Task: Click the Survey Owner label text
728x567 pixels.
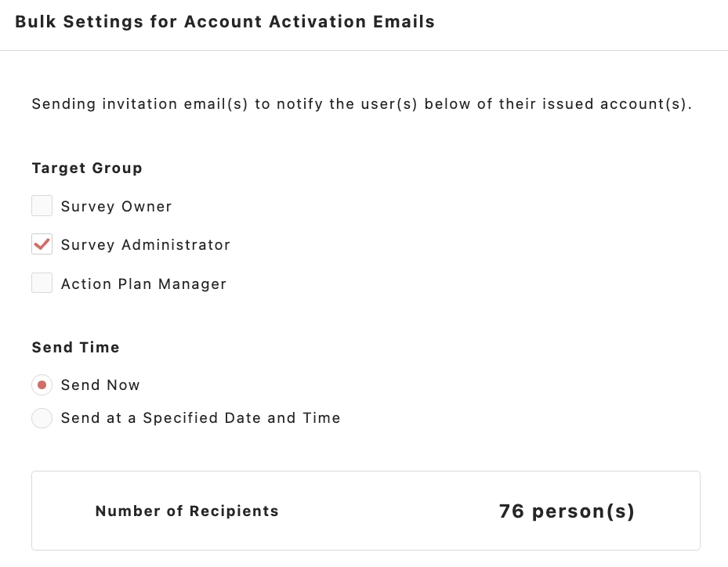Action: point(116,207)
